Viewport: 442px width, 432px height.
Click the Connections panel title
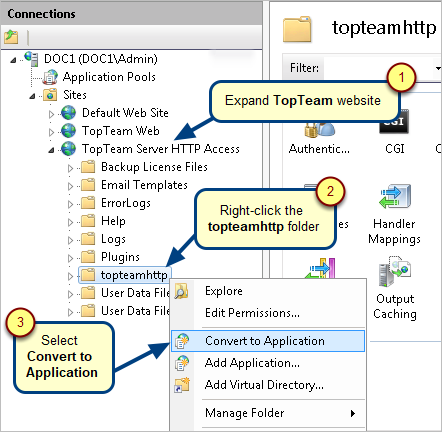tap(41, 14)
